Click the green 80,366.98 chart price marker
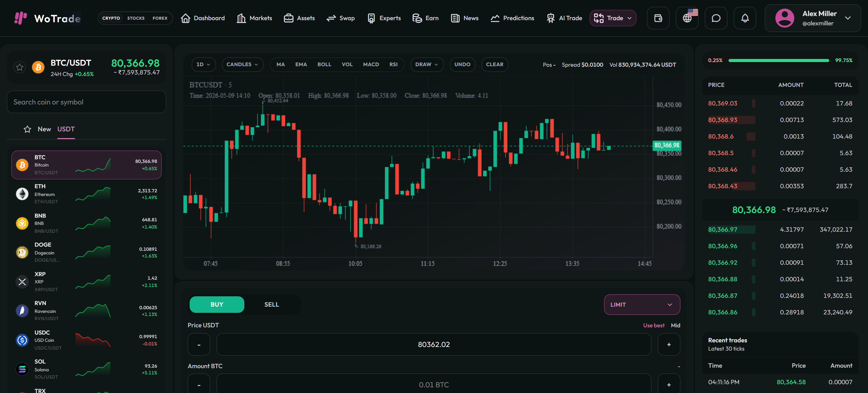 tap(667, 145)
